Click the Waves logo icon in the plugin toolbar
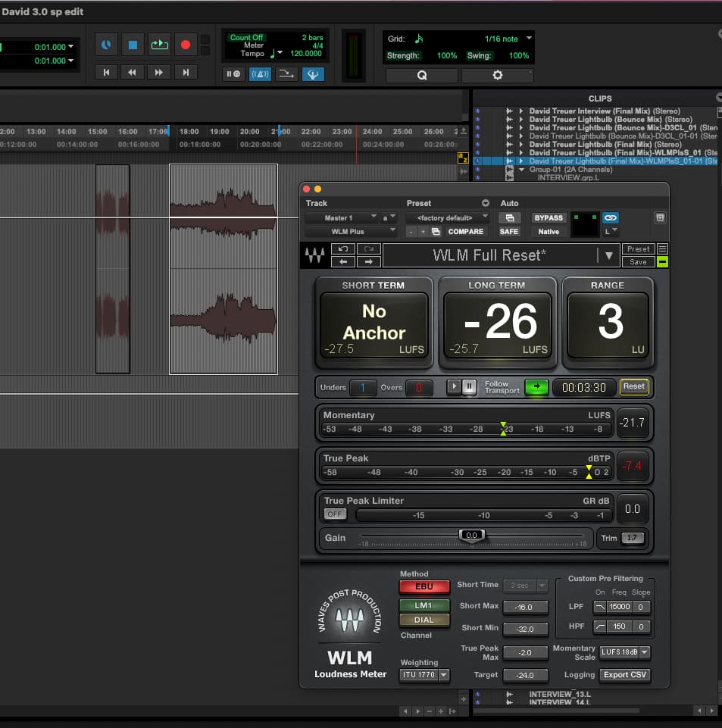 314,255
